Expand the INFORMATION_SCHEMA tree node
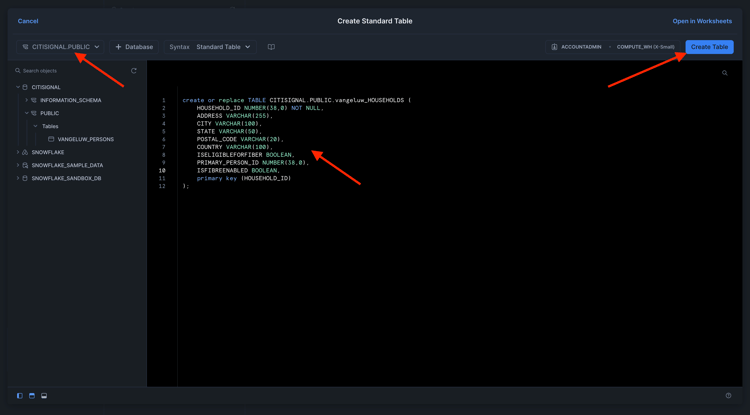 (27, 100)
